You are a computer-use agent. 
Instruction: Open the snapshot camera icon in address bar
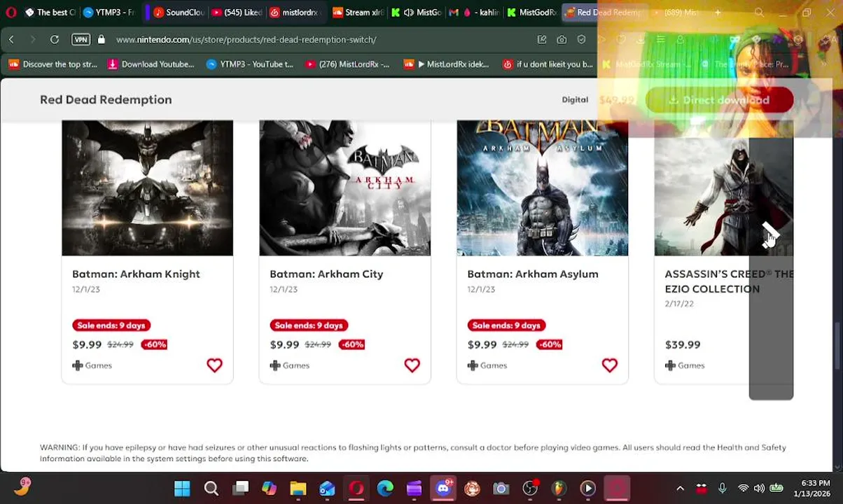tap(562, 40)
